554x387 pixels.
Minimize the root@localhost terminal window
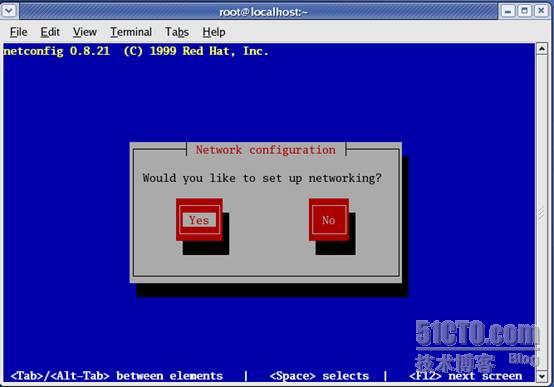pos(508,11)
